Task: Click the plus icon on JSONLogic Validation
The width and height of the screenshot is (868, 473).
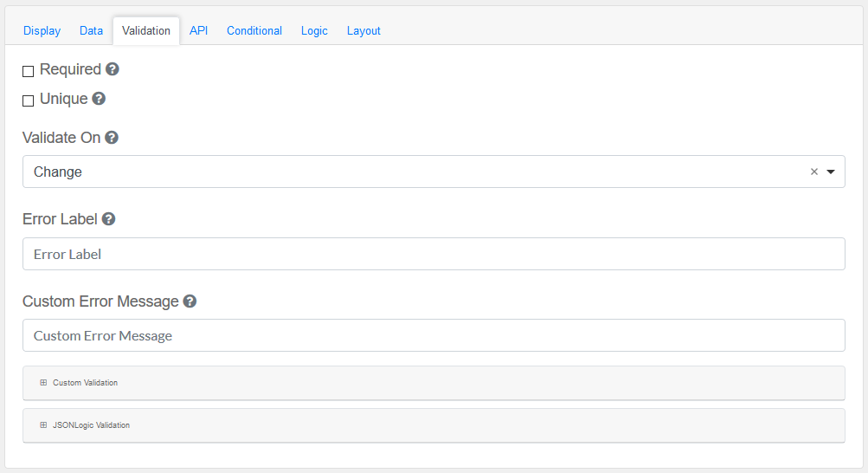Action: pos(43,425)
